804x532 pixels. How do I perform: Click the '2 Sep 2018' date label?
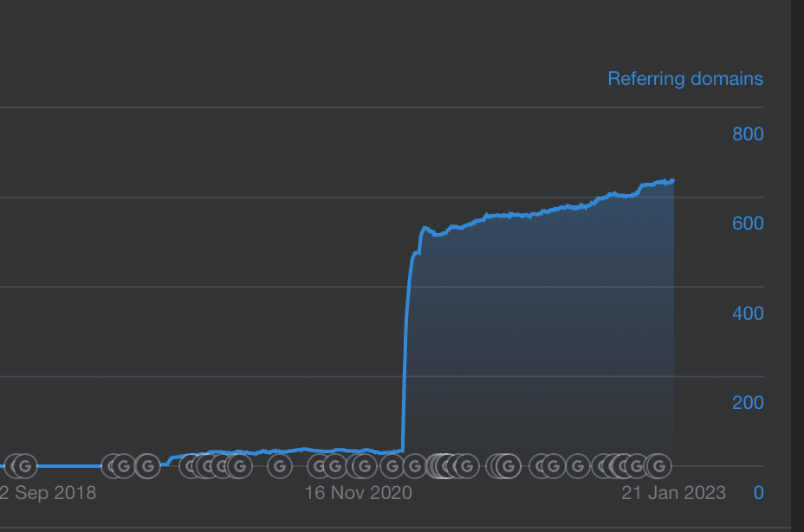49,492
